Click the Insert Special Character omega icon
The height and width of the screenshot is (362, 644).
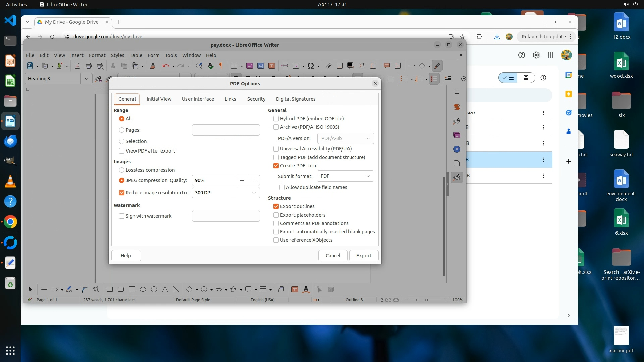(x=311, y=66)
